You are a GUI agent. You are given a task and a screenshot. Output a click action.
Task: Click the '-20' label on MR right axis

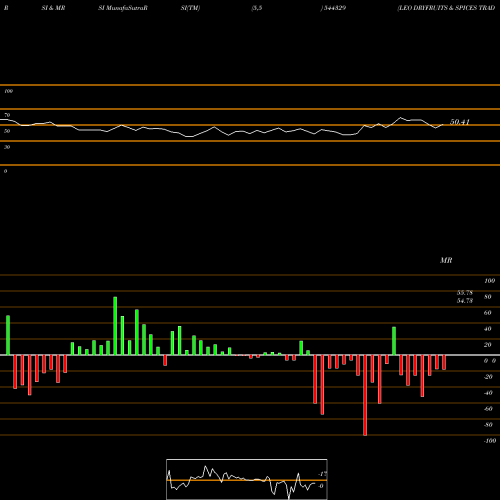(488, 377)
